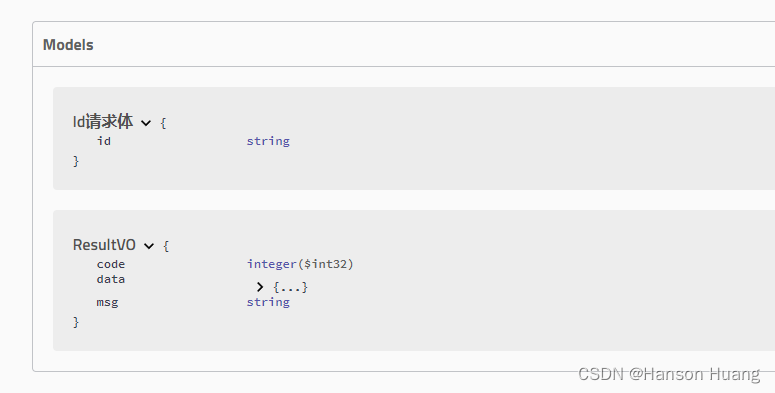Click the Models section header
This screenshot has width=775, height=393.
click(x=68, y=44)
